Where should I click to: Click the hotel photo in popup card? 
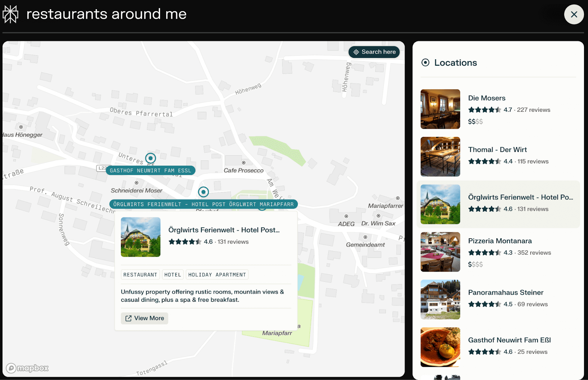point(140,237)
